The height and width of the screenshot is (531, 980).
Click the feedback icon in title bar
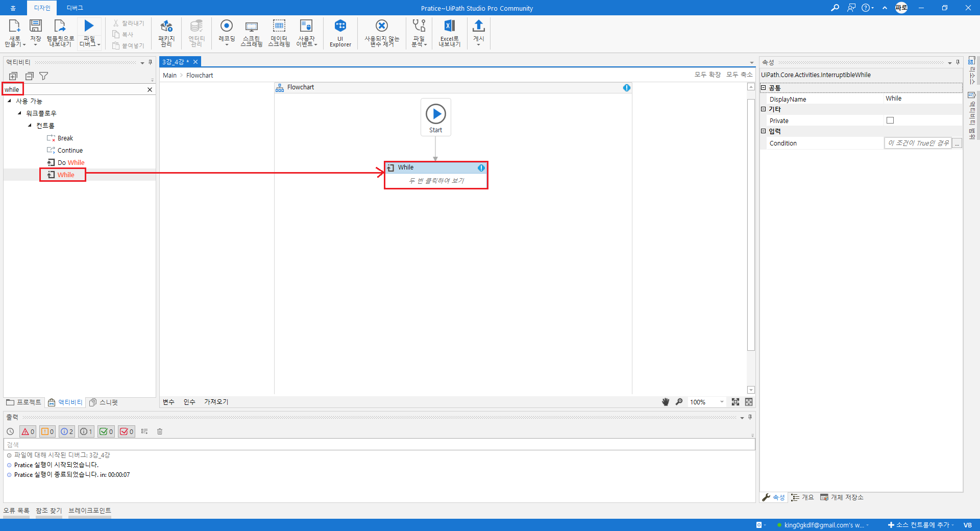tap(851, 8)
